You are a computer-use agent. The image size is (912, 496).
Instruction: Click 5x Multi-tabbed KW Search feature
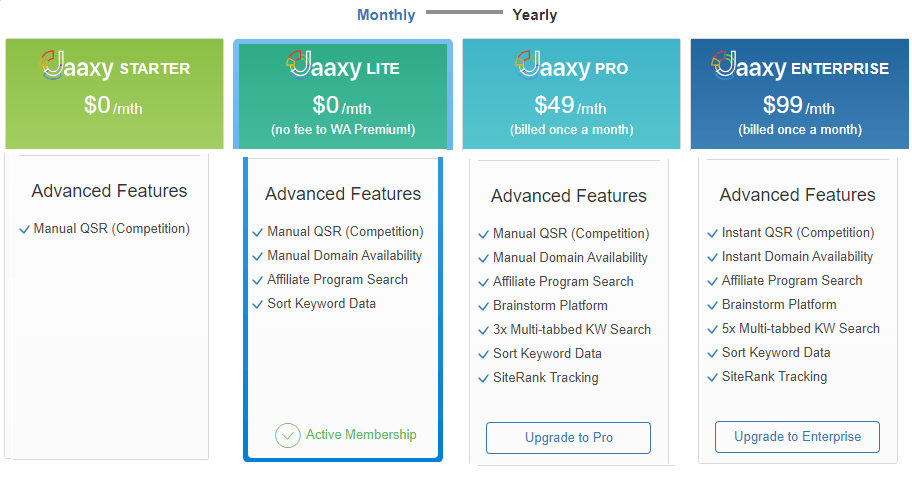click(800, 329)
